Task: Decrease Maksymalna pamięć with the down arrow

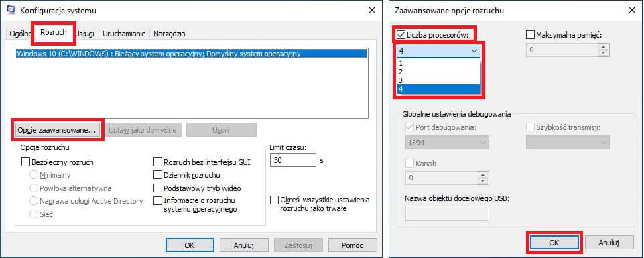Action: (x=604, y=53)
